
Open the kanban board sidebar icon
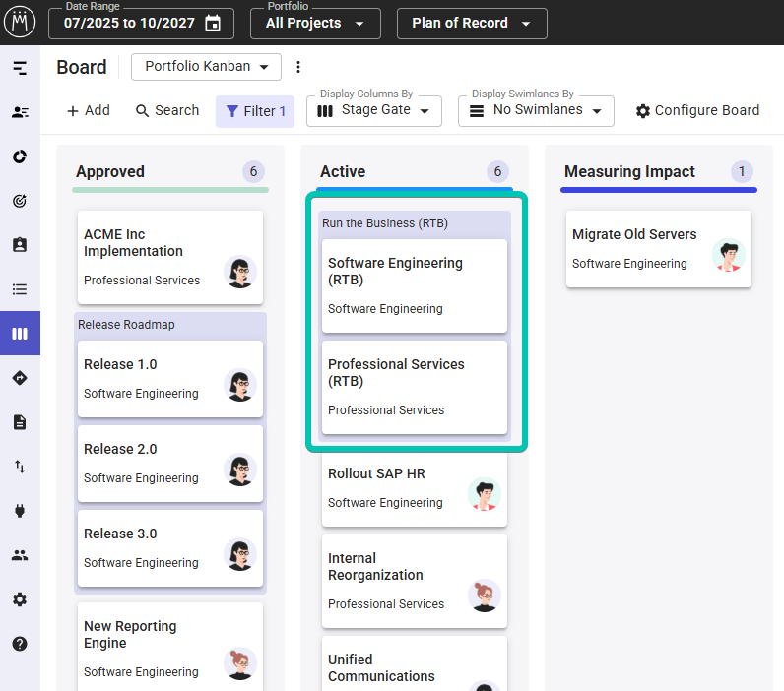pos(20,334)
